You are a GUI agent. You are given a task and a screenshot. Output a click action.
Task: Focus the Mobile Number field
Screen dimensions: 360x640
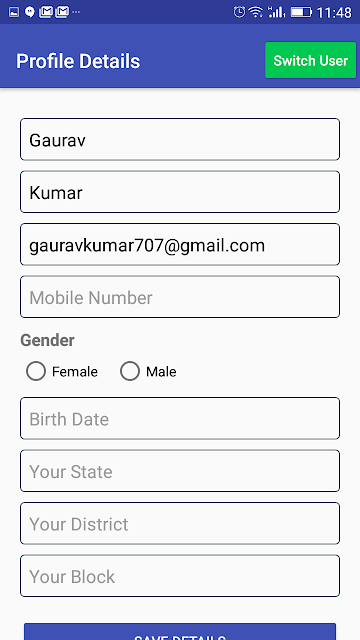click(x=180, y=297)
